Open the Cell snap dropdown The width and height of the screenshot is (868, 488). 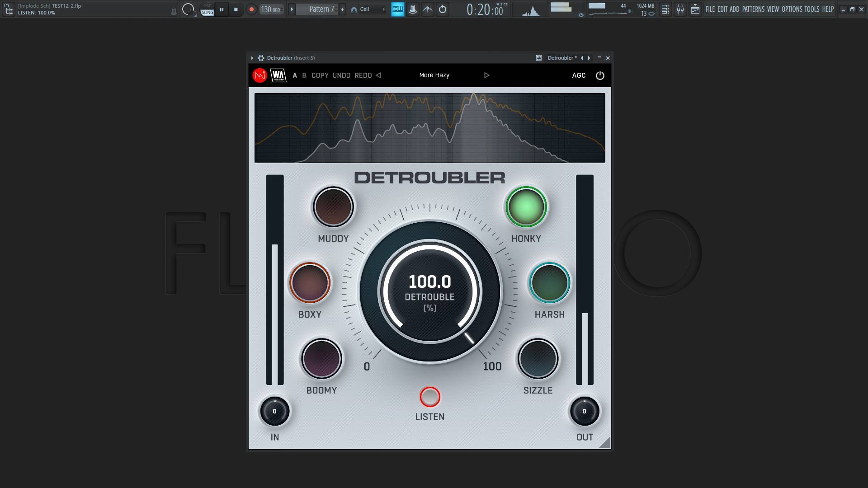tap(369, 9)
